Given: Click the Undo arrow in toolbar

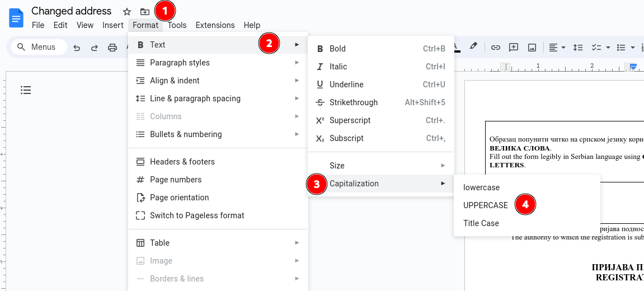Looking at the screenshot, I should (77, 48).
